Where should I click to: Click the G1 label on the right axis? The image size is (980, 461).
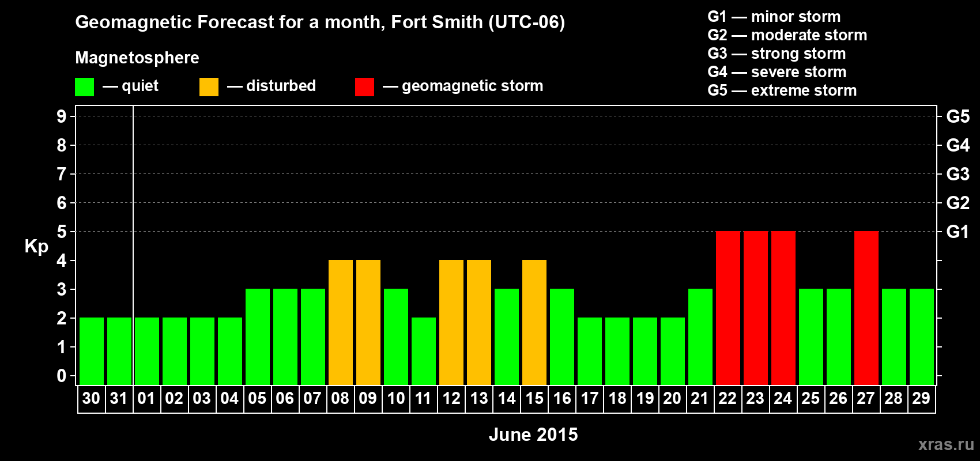(x=958, y=232)
